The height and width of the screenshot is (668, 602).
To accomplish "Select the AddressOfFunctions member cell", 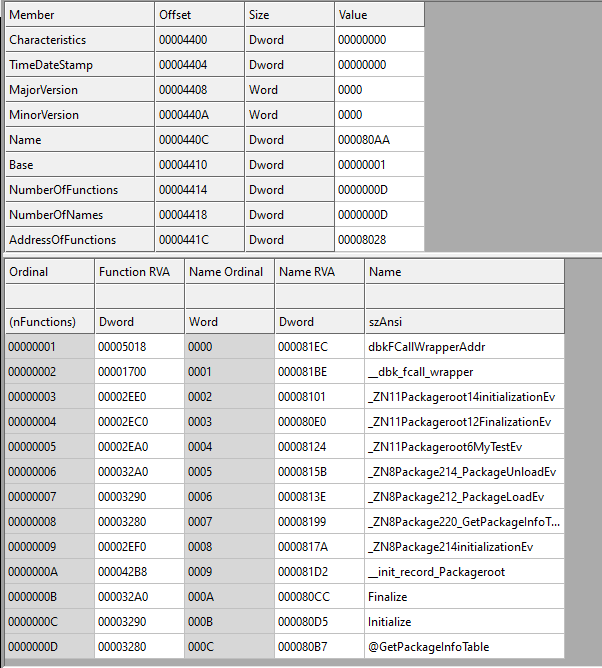I will click(x=80, y=240).
